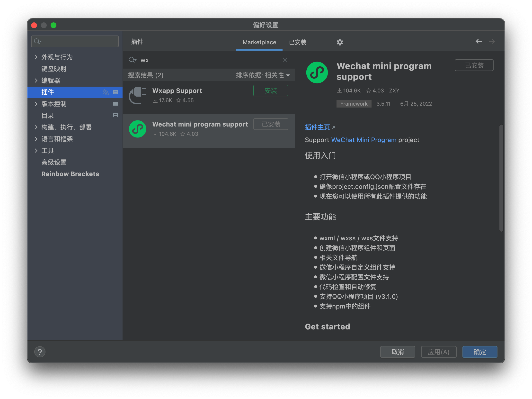Click the green Wechat mini program list icon
Viewport: 532px width, 399px height.
tap(138, 129)
